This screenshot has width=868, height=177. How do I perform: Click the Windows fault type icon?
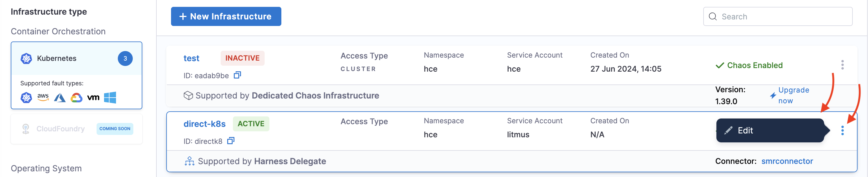click(110, 98)
